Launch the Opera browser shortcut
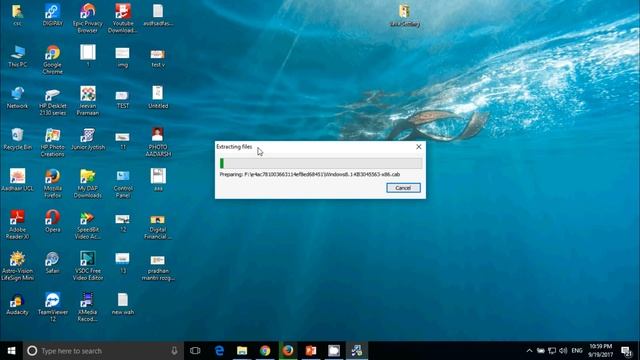Image resolution: width=640 pixels, height=360 pixels. click(53, 221)
